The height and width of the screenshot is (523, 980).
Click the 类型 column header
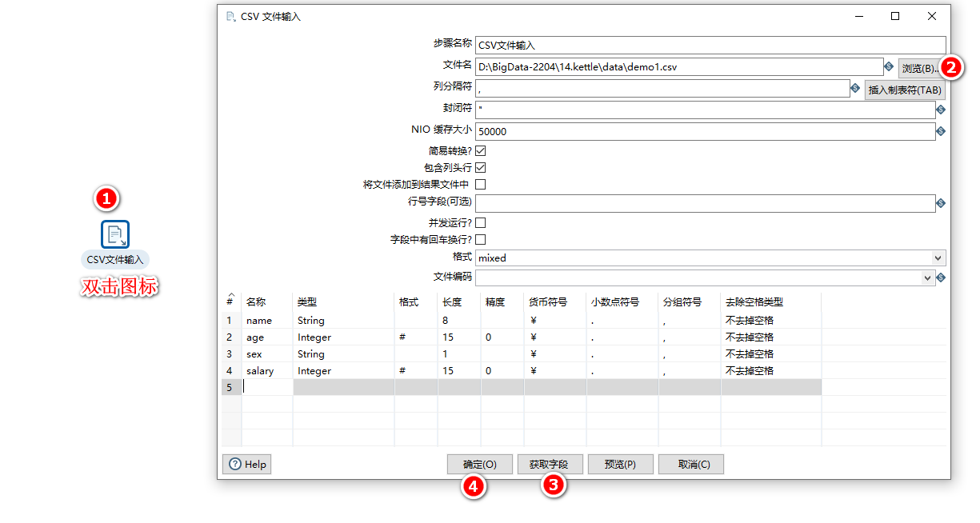tap(344, 302)
